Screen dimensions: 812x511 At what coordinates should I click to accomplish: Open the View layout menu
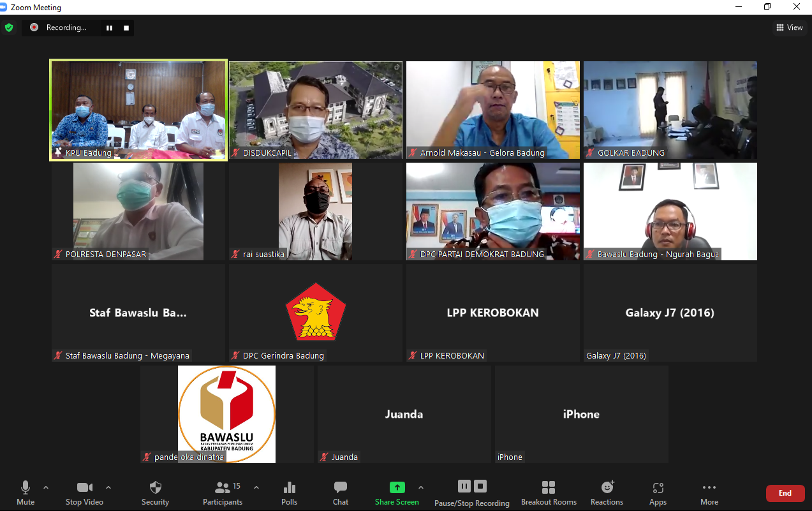click(x=789, y=27)
